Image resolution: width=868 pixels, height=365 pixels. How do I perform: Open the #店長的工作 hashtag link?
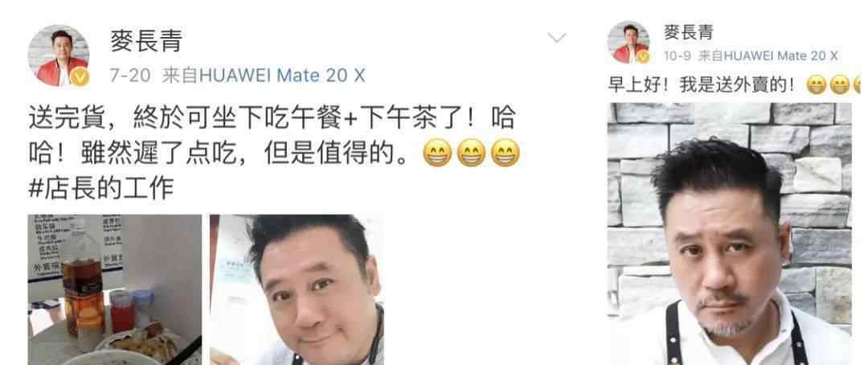click(x=101, y=188)
